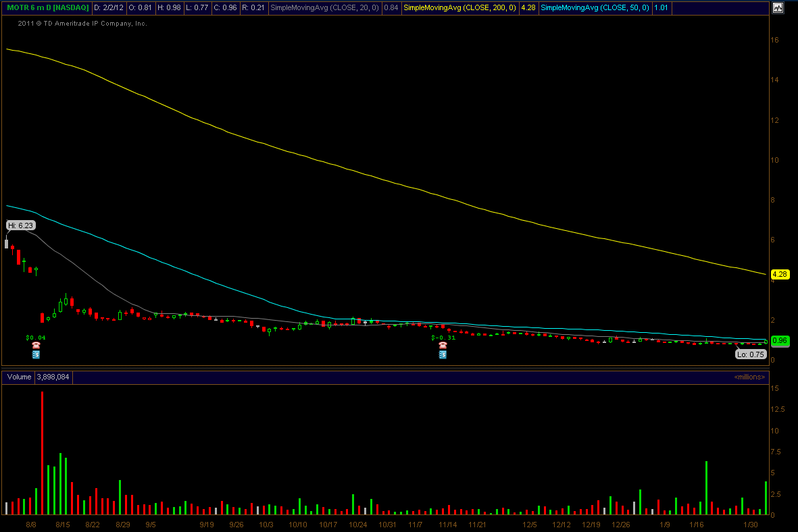The height and width of the screenshot is (532, 798).
Task: Click the 1/16 date on the time axis
Action: tap(696, 525)
